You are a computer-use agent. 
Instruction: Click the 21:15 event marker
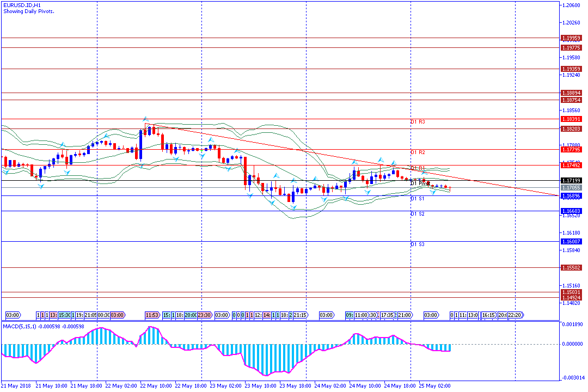pos(300,315)
